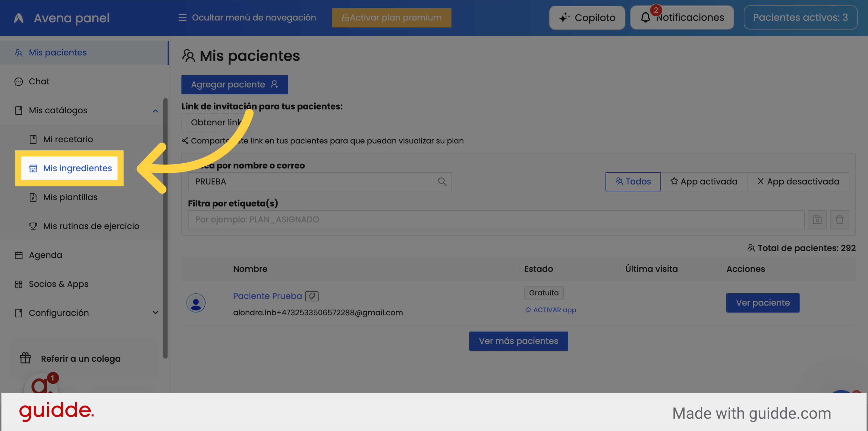Image resolution: width=868 pixels, height=431 pixels.
Task: Click the sidebar vertical scrollbar
Action: (x=165, y=228)
